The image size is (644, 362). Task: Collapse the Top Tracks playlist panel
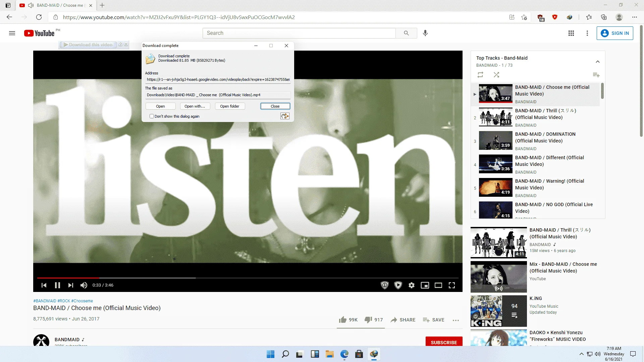pos(597,62)
